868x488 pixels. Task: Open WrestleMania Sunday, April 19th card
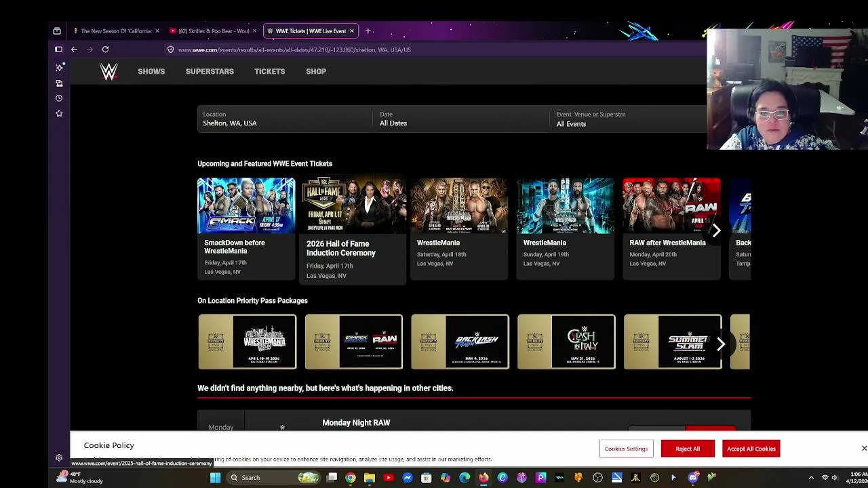click(x=566, y=228)
